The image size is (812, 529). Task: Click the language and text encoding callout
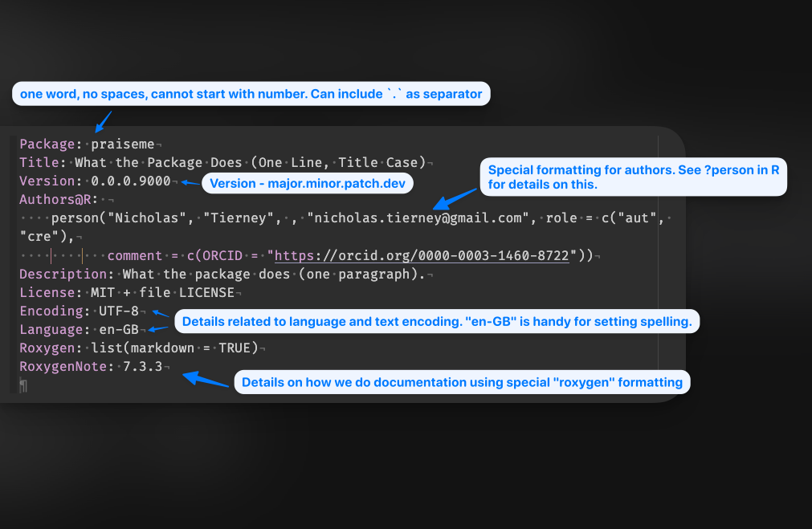(437, 322)
